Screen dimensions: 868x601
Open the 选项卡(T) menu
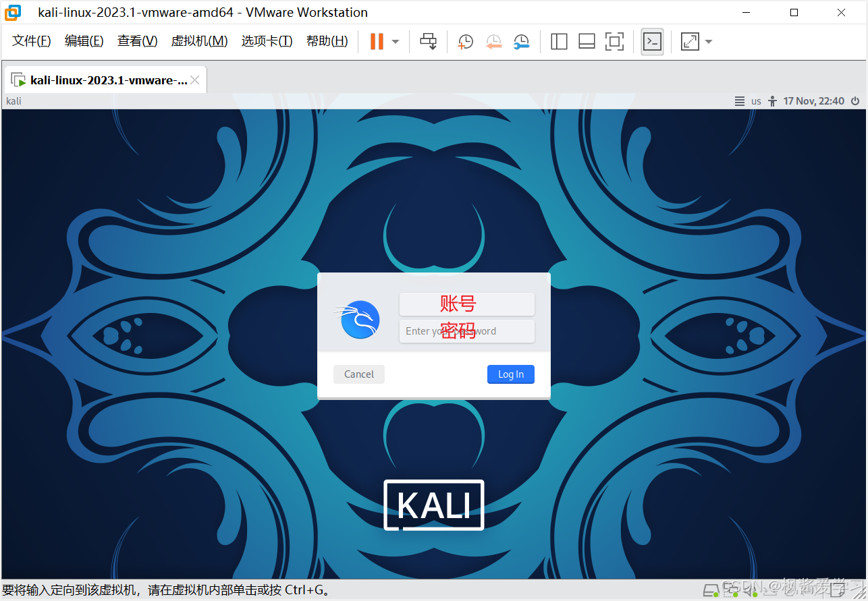coord(267,41)
